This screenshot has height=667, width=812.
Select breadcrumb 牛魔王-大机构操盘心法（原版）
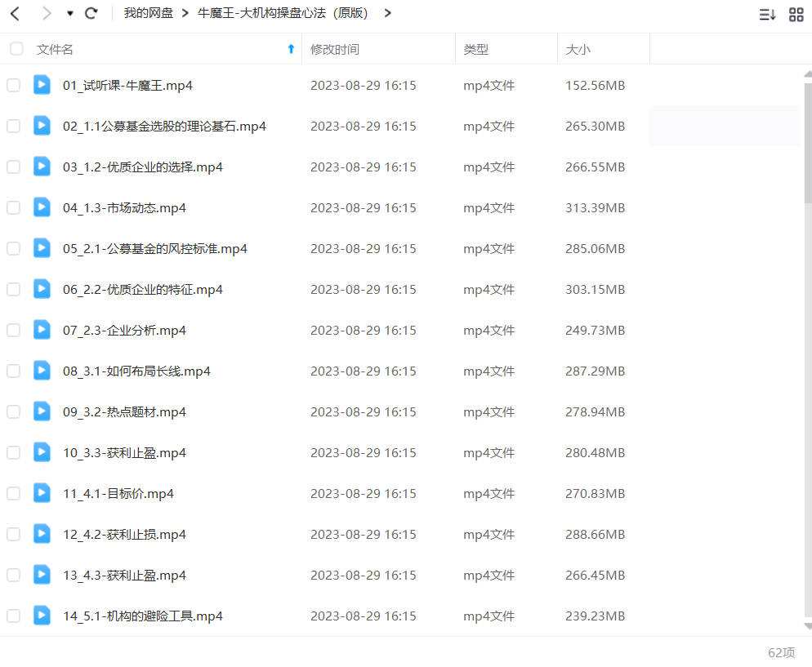[283, 13]
